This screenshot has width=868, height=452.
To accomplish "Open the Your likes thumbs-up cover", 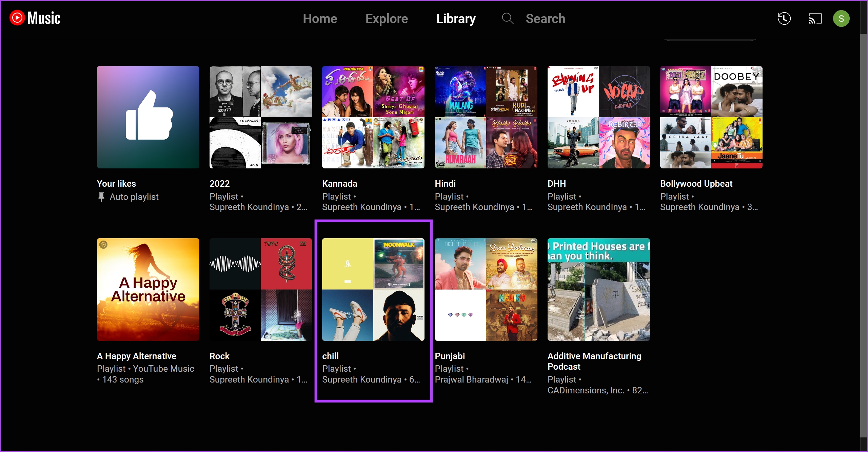I will tap(148, 117).
